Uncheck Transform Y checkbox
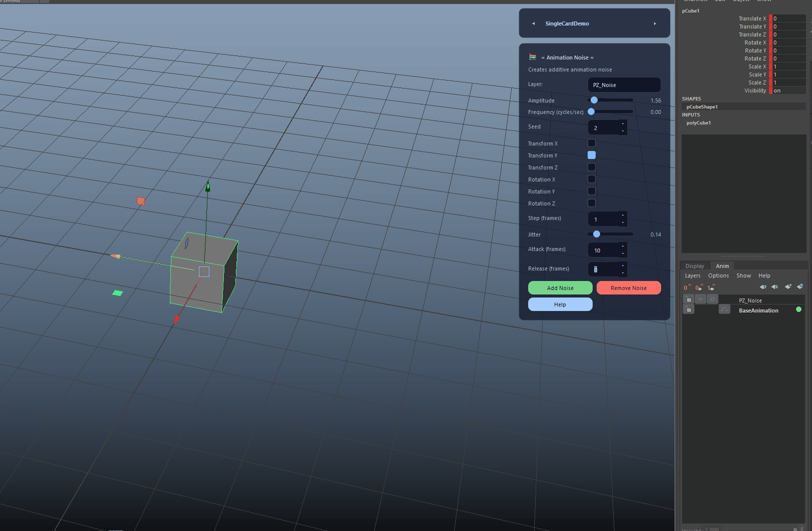This screenshot has height=531, width=812. (592, 155)
